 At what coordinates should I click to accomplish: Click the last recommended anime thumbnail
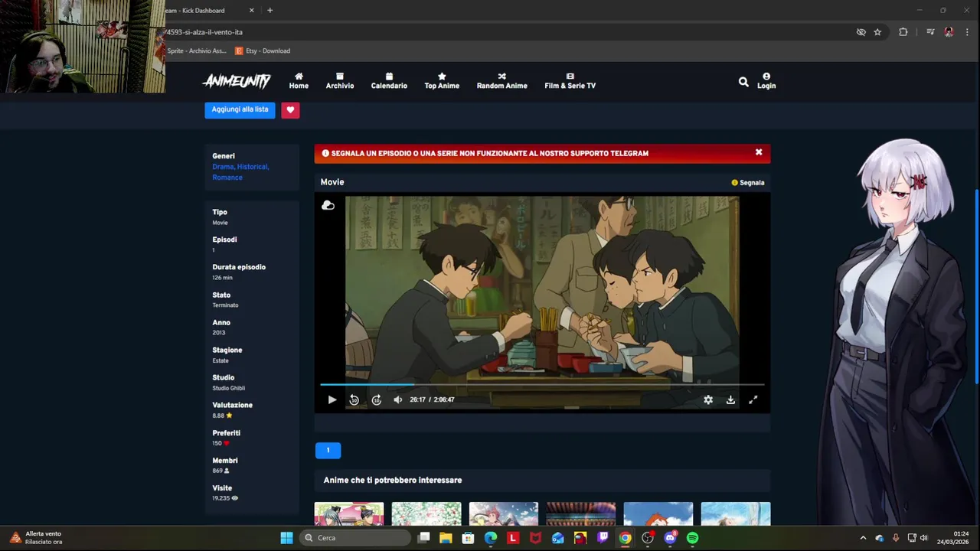point(735,514)
